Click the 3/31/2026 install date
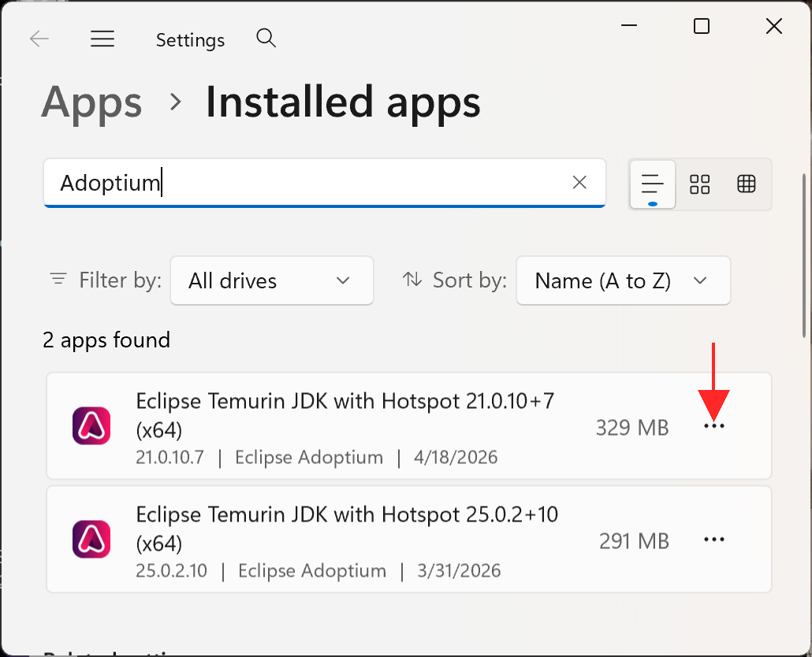Viewport: 812px width, 657px height. coord(460,570)
